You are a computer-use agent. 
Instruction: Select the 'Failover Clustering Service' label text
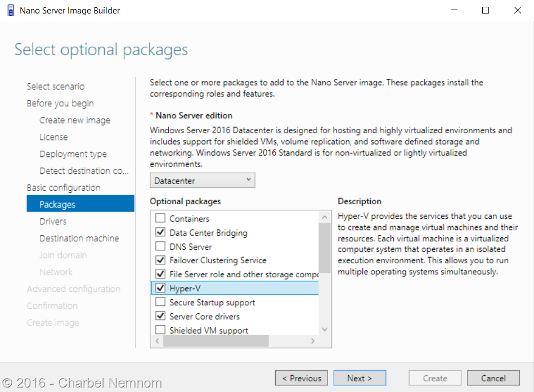(218, 260)
